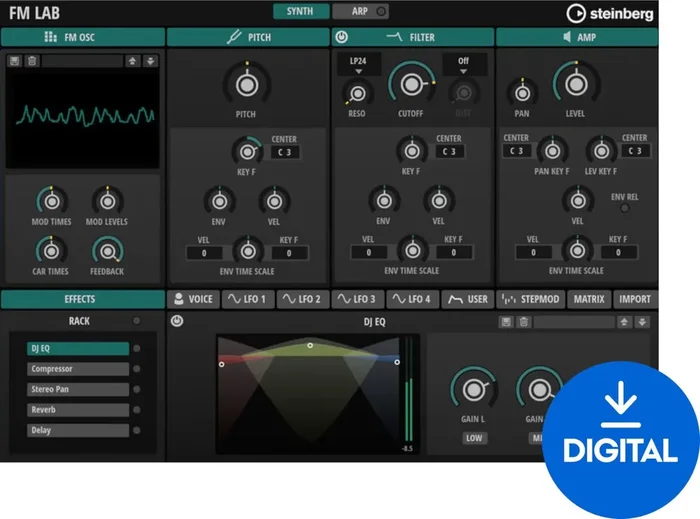Switch to the SYNTH page tab
Screen dimensions: 700x519
coord(301,11)
